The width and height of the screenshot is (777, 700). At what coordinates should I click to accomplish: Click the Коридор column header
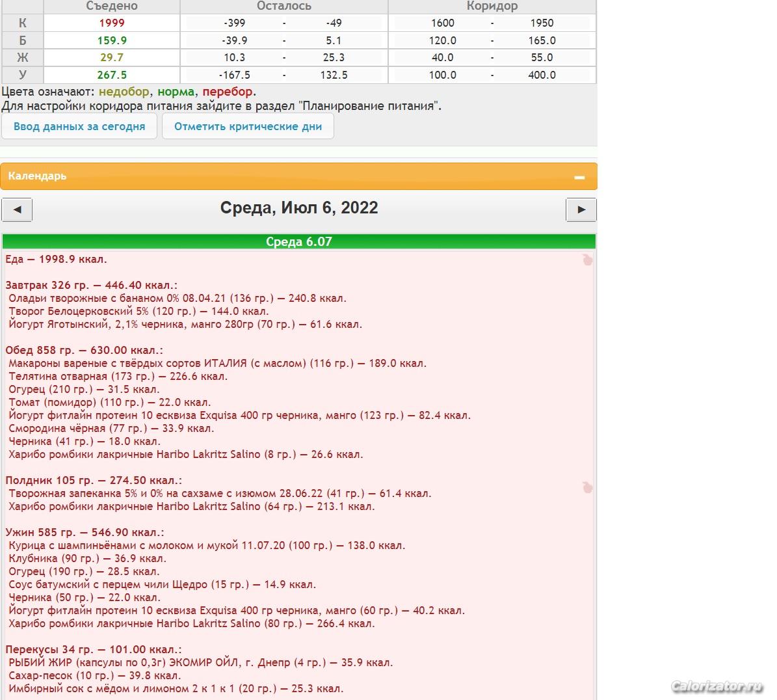(x=492, y=6)
